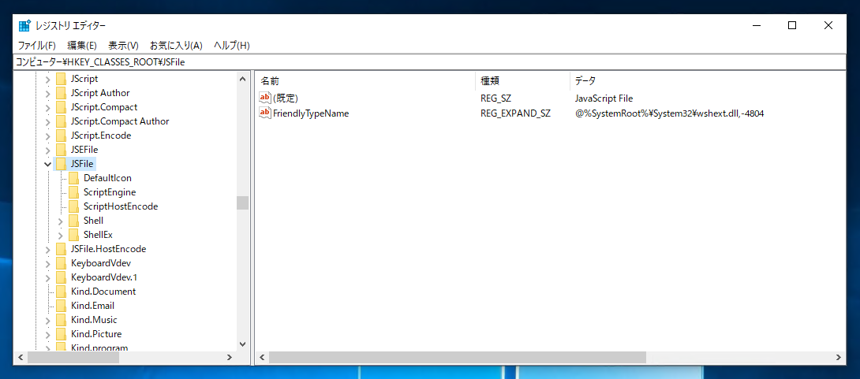Viewport: 860px width, 379px height.
Task: Expand the JSFile.HostEncode key
Action: click(48, 250)
